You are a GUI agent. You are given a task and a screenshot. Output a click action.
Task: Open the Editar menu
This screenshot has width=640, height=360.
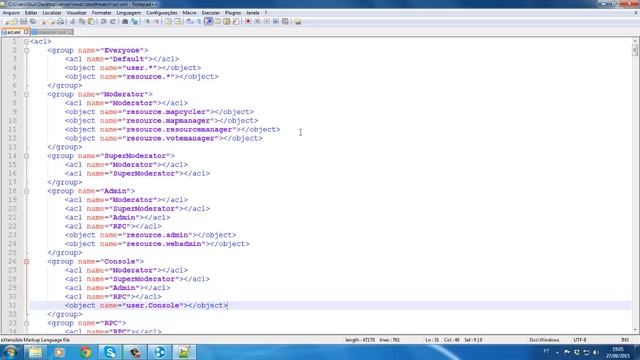click(x=31, y=13)
